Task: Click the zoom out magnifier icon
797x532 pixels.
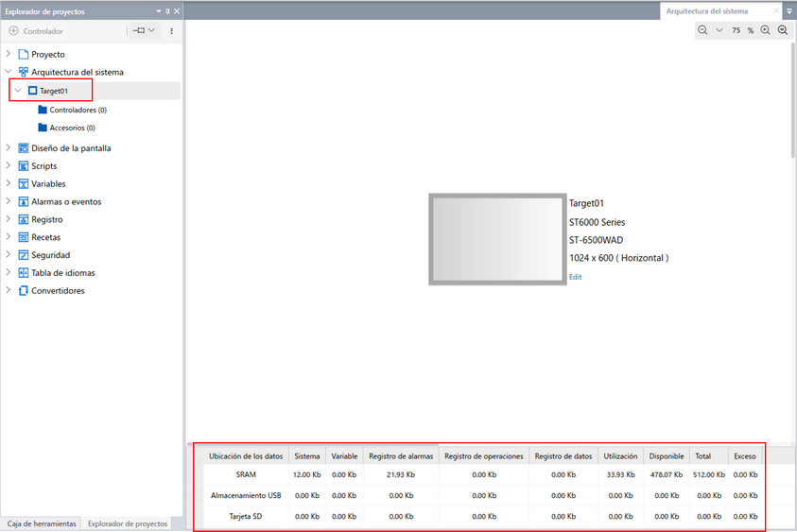Action: [702, 30]
